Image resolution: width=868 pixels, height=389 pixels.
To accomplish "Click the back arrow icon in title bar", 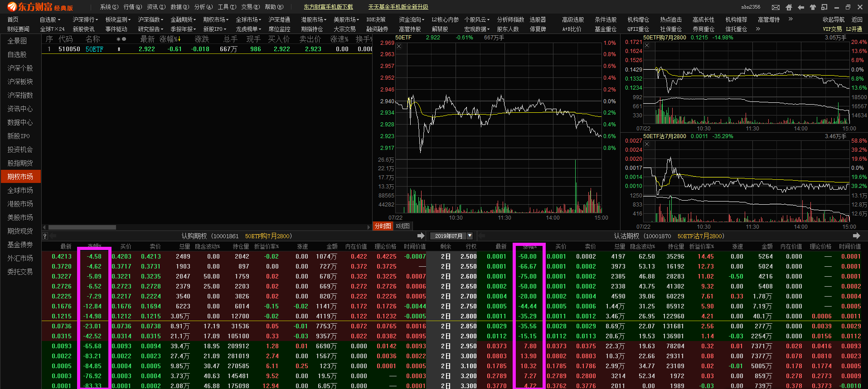I will coord(801,7).
